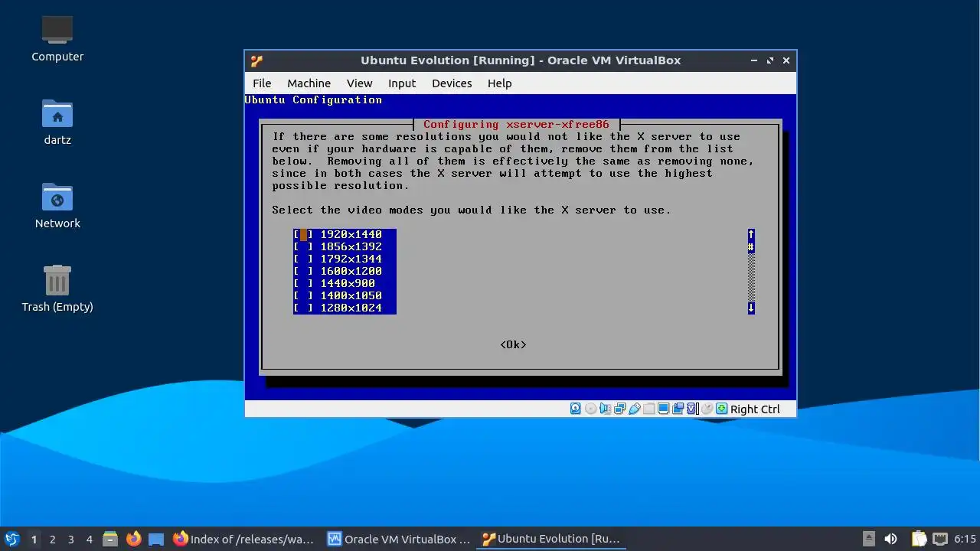Viewport: 980px width, 551px height.
Task: Open the Help menu
Action: [499, 83]
